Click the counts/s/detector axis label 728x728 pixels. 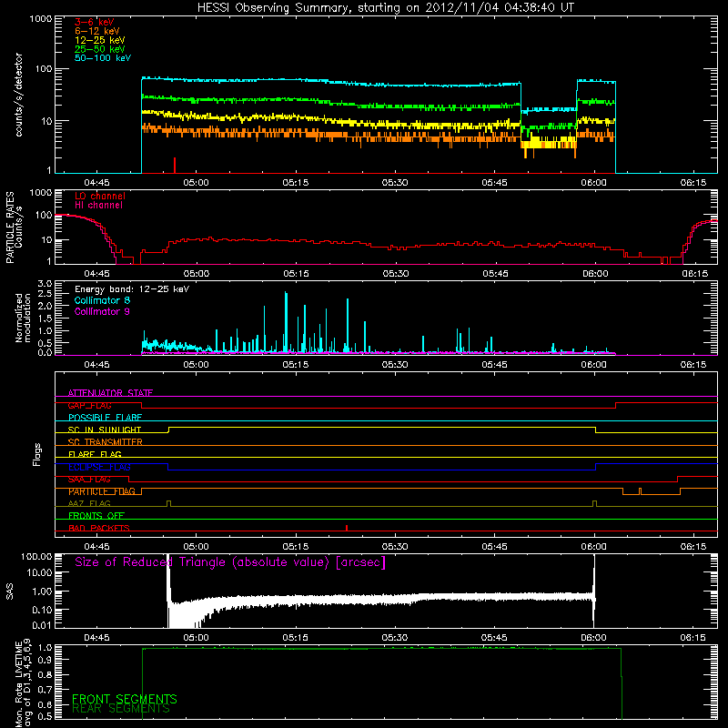(18, 95)
